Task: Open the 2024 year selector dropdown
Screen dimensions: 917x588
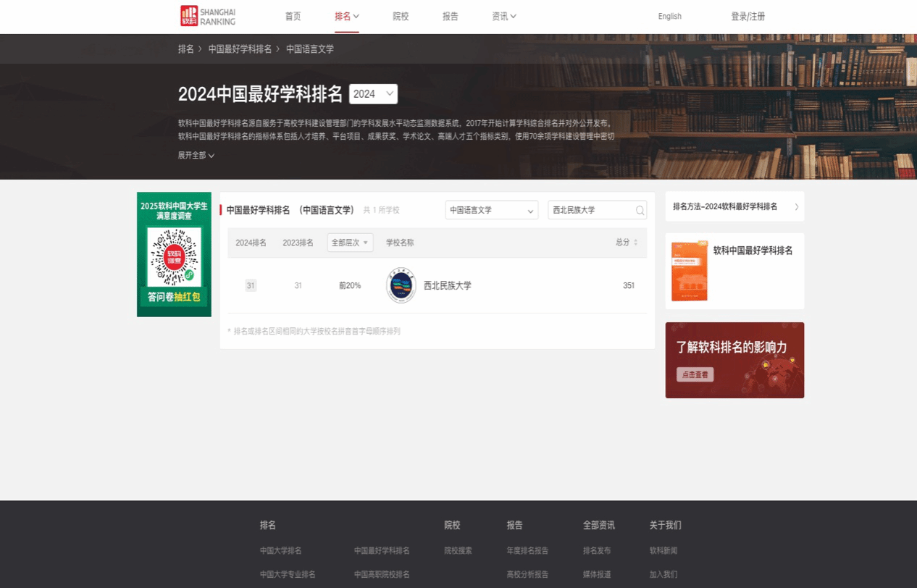Action: point(373,93)
